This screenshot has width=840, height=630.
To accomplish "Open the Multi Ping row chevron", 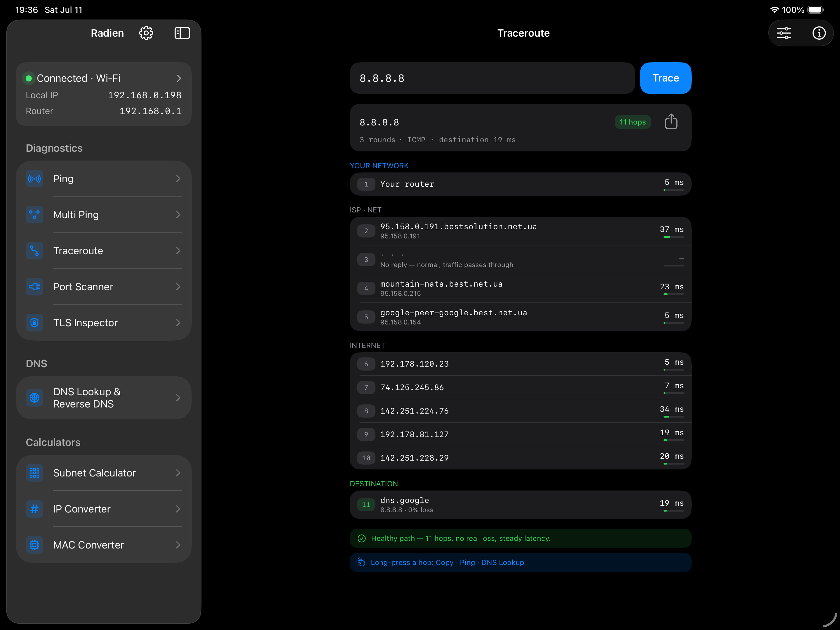I will [x=178, y=215].
